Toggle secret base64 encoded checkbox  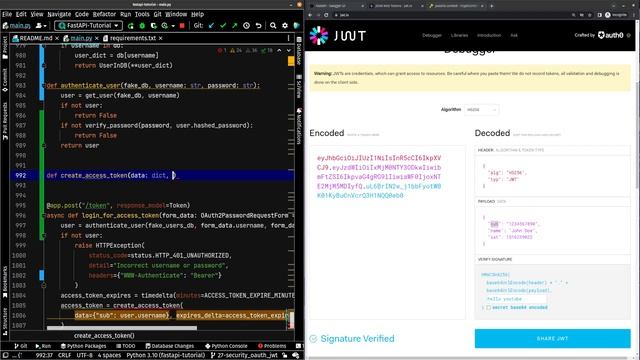[489, 307]
